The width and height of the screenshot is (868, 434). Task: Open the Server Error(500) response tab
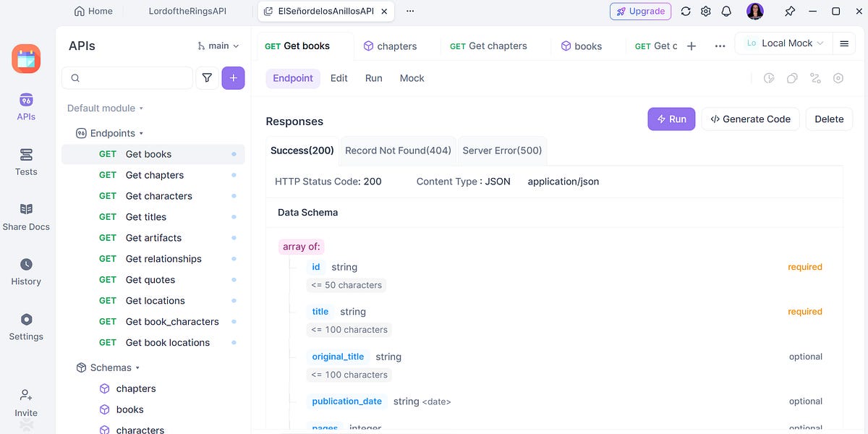pyautogui.click(x=502, y=150)
